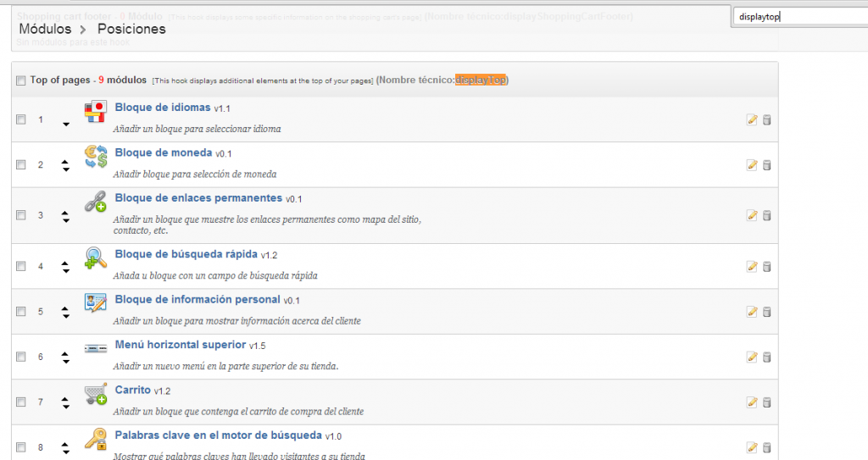This screenshot has width=868, height=460.
Task: Click the Menú horizontal superior icon
Action: click(x=95, y=348)
